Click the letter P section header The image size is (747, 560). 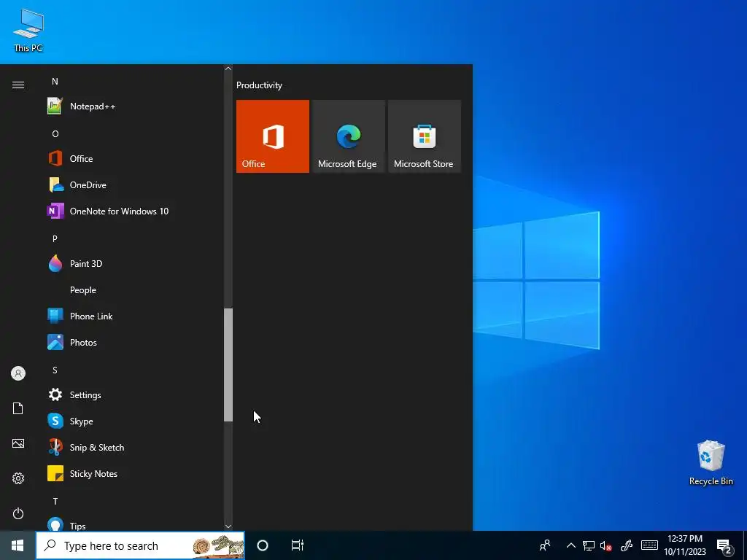click(x=55, y=238)
